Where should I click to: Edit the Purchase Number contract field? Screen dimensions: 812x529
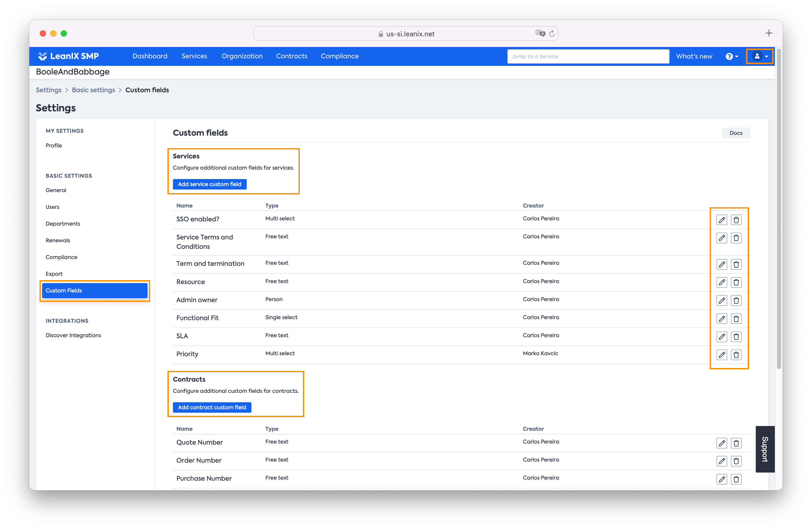coord(721,479)
